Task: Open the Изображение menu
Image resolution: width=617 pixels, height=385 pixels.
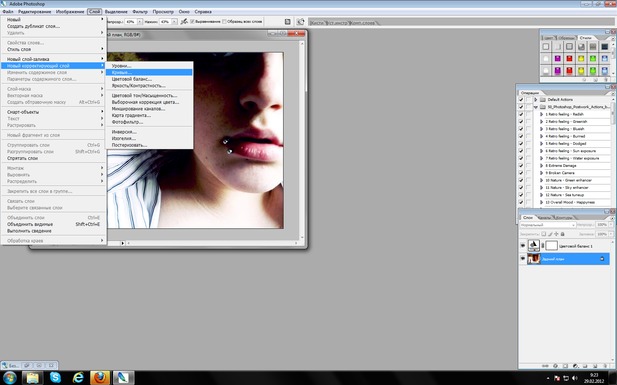Action: (x=70, y=12)
